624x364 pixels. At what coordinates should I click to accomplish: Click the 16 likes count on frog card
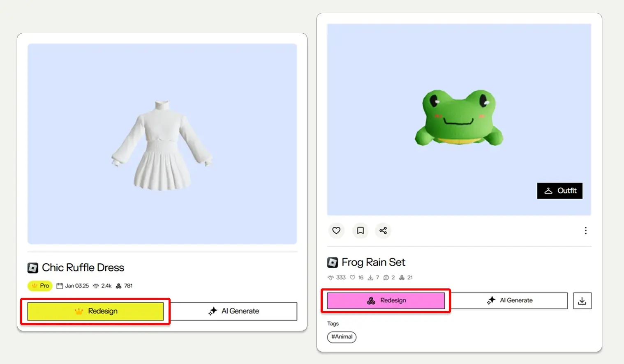pos(357,278)
